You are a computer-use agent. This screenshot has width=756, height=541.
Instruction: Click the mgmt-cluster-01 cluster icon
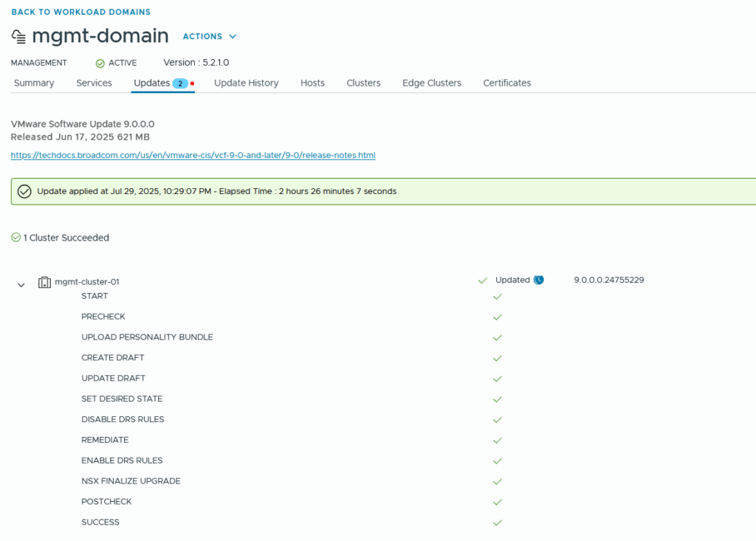click(44, 282)
